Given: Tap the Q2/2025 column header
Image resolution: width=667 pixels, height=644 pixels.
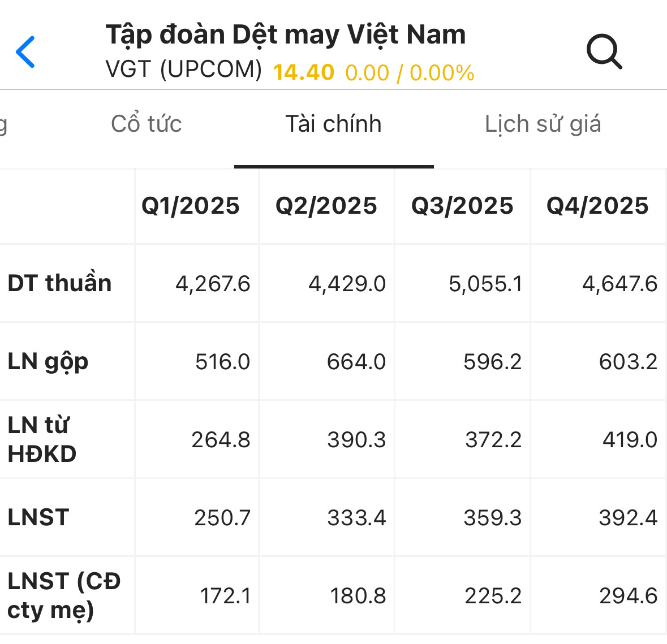Looking at the screenshot, I should click(326, 206).
